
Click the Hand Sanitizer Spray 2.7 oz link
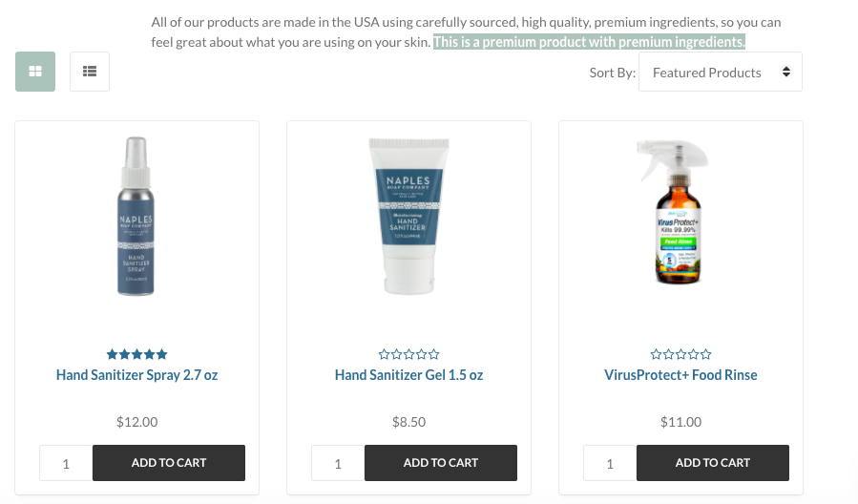pos(136,375)
